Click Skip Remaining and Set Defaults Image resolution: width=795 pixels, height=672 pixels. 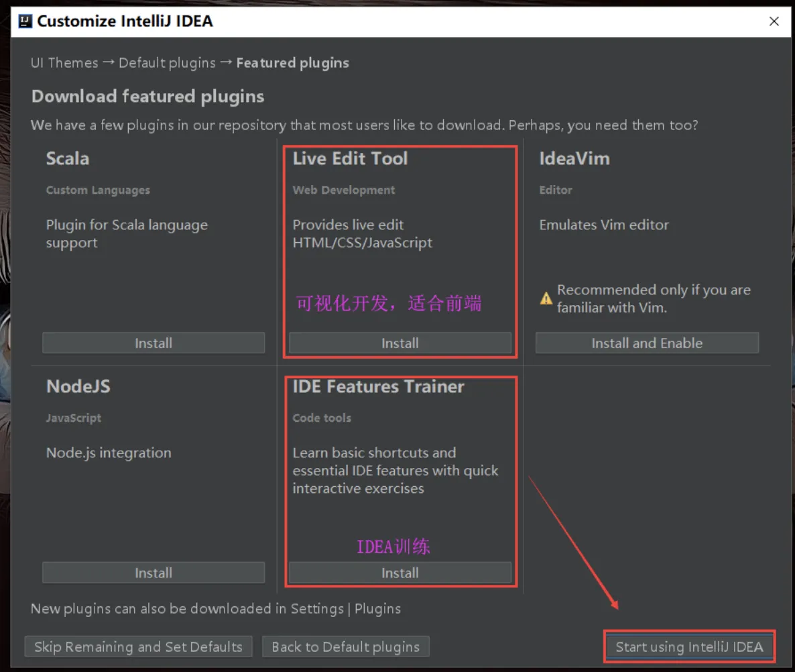[138, 647]
